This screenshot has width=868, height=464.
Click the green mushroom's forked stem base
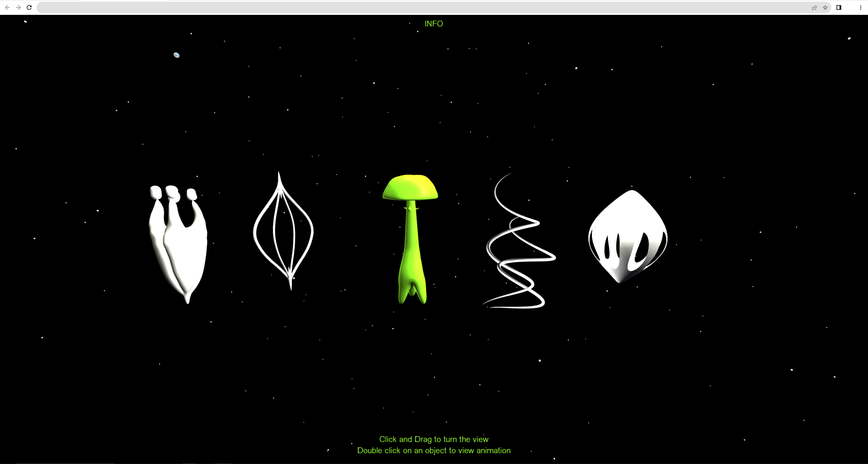tap(412, 288)
